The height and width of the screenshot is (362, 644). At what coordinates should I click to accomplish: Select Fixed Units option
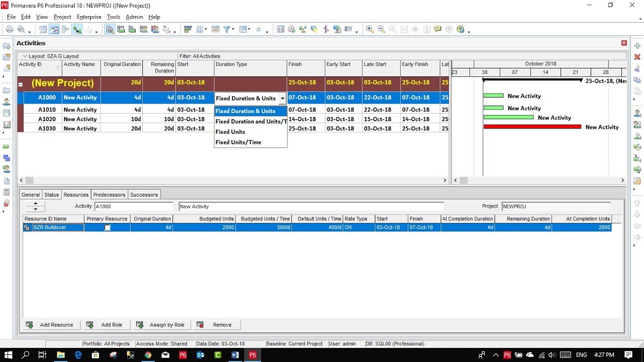tap(251, 132)
